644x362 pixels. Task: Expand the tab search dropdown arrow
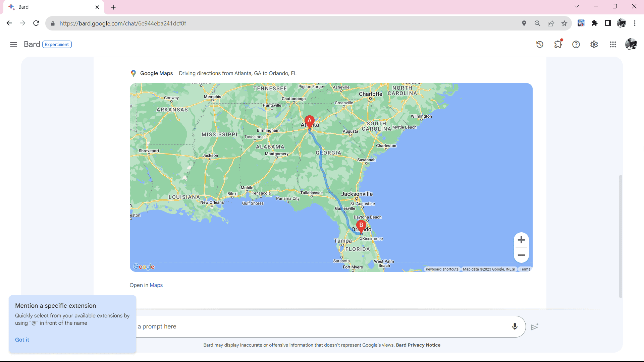[x=577, y=6]
